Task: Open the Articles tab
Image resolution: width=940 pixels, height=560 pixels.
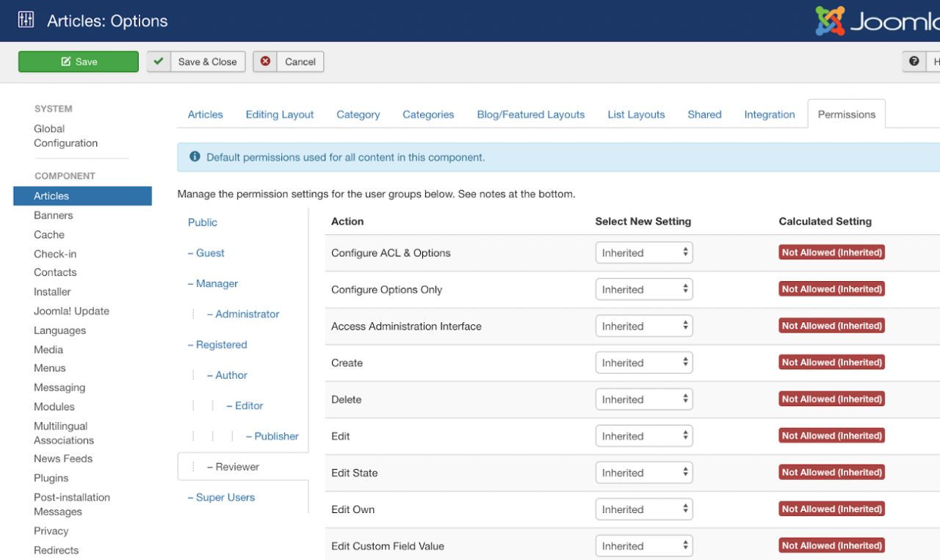Action: click(x=206, y=114)
